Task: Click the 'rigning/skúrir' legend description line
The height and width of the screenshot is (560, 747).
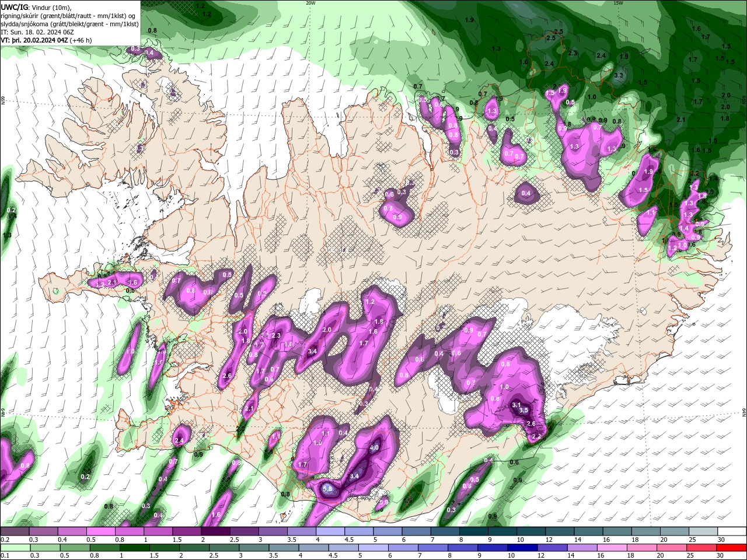Action: coord(68,15)
